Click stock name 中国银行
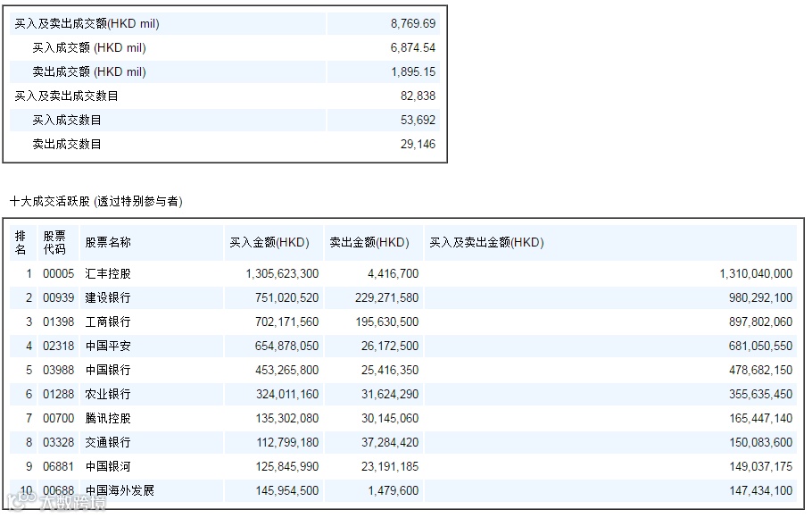This screenshot has width=812, height=518. point(108,371)
